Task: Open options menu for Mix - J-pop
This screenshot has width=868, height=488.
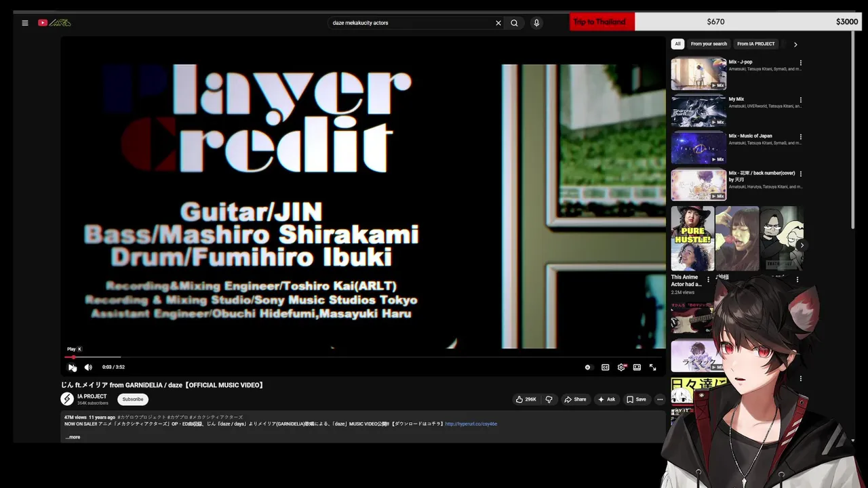Action: (x=801, y=63)
